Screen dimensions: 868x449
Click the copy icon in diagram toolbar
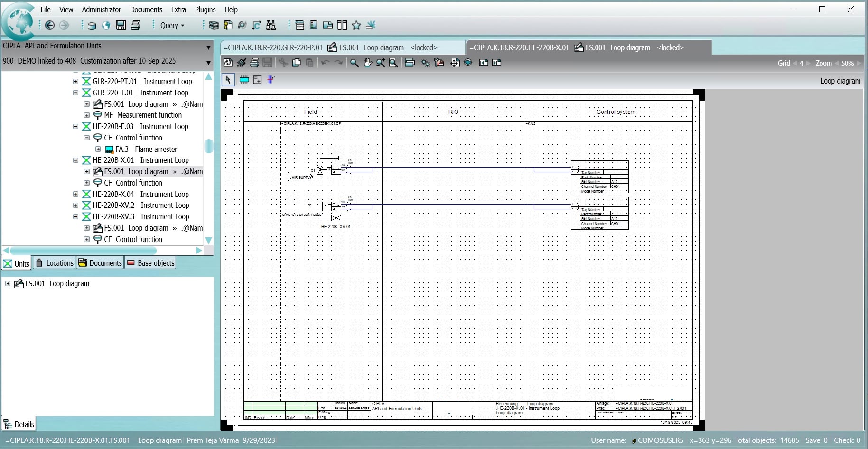pyautogui.click(x=297, y=63)
